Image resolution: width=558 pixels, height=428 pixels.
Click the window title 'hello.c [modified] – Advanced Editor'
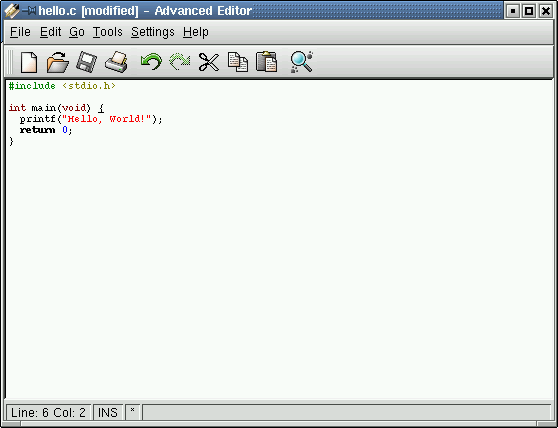pos(145,11)
